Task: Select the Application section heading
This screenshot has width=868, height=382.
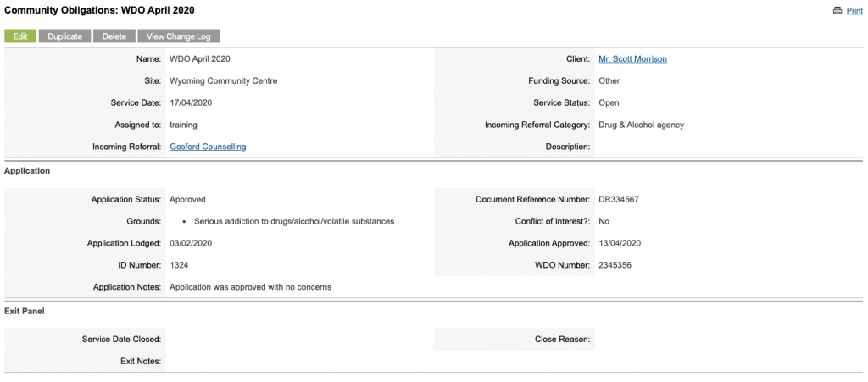Action: (x=27, y=171)
